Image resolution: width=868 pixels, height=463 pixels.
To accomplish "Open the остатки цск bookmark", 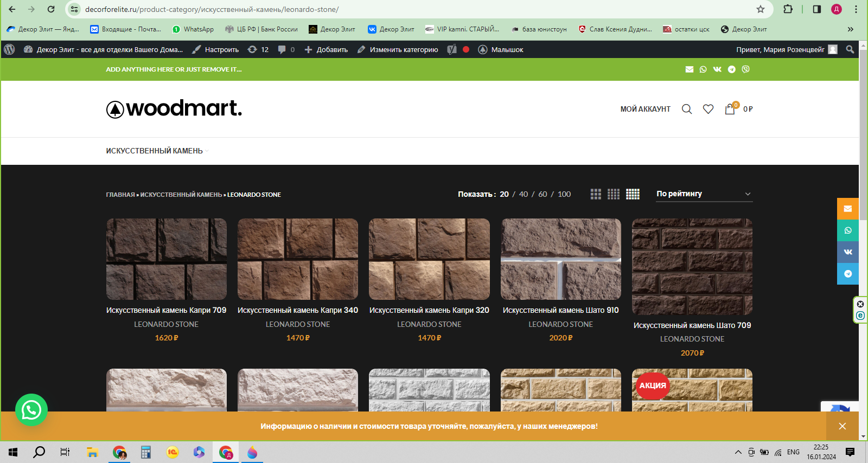I will (x=686, y=29).
